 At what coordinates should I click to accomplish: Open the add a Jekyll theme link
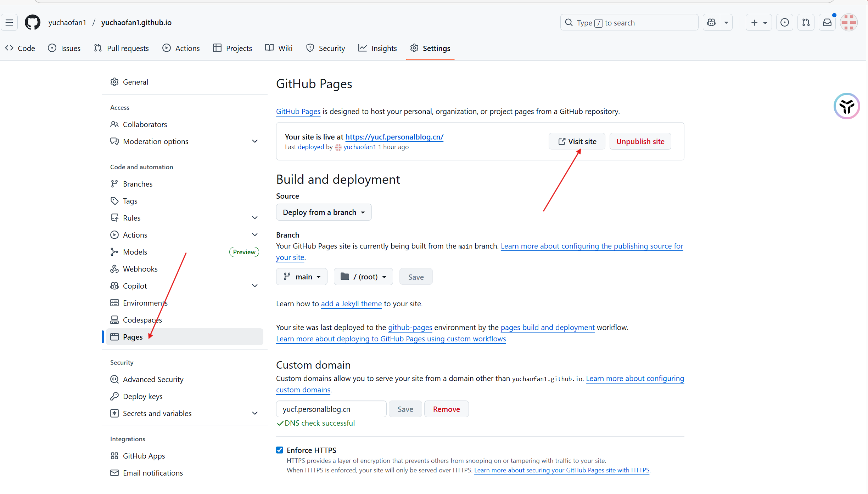[x=351, y=303]
